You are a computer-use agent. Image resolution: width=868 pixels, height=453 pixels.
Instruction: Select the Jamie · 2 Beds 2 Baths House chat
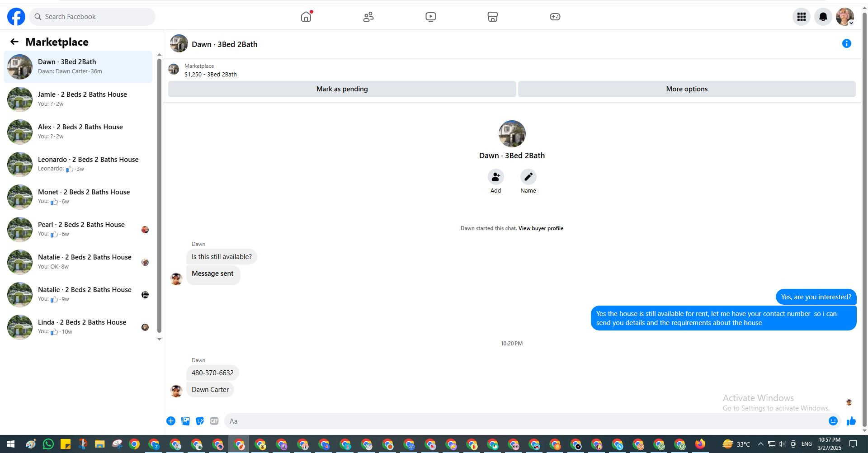78,99
